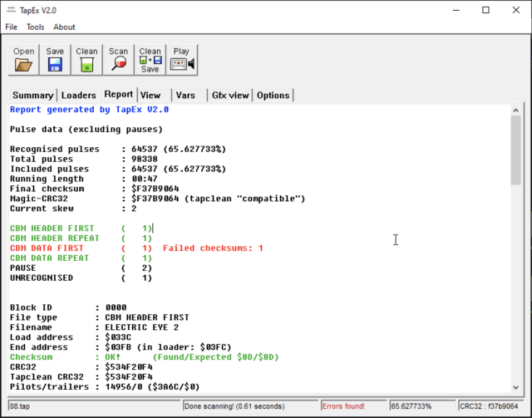Switch to the Summary tab
532x418 pixels.
(x=32, y=96)
